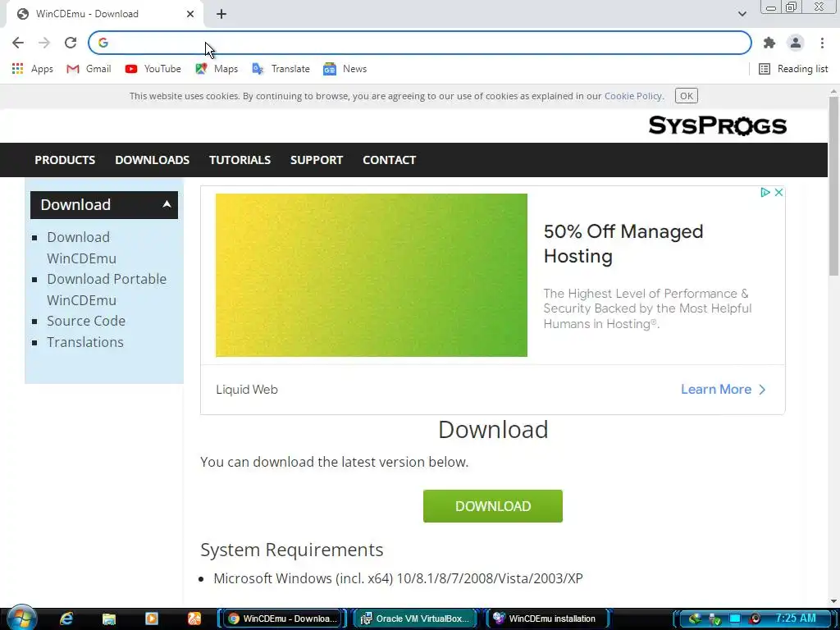The image size is (840, 630).
Task: Click the browser forward arrow
Action: tap(44, 43)
